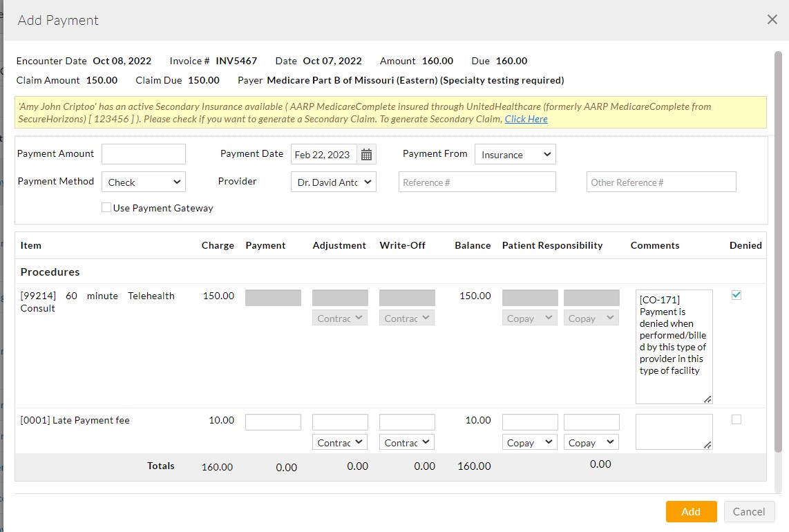Screen dimensions: 789x532
Task: Open the Provider selection dropdown
Action: [x=333, y=182]
